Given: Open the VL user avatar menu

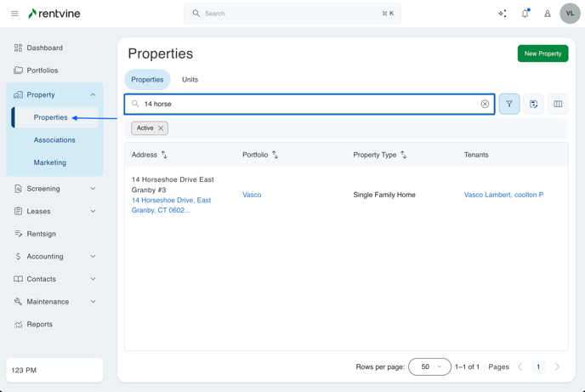Looking at the screenshot, I should (x=570, y=14).
